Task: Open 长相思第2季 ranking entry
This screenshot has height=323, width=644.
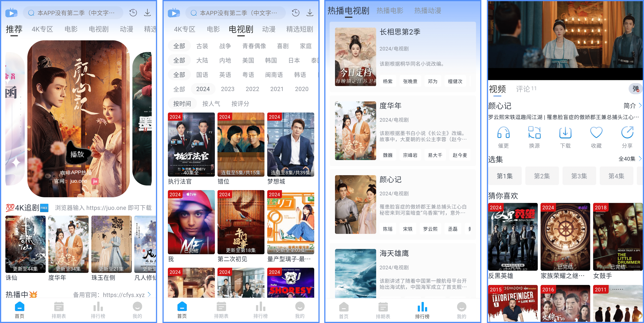Action: tap(403, 57)
